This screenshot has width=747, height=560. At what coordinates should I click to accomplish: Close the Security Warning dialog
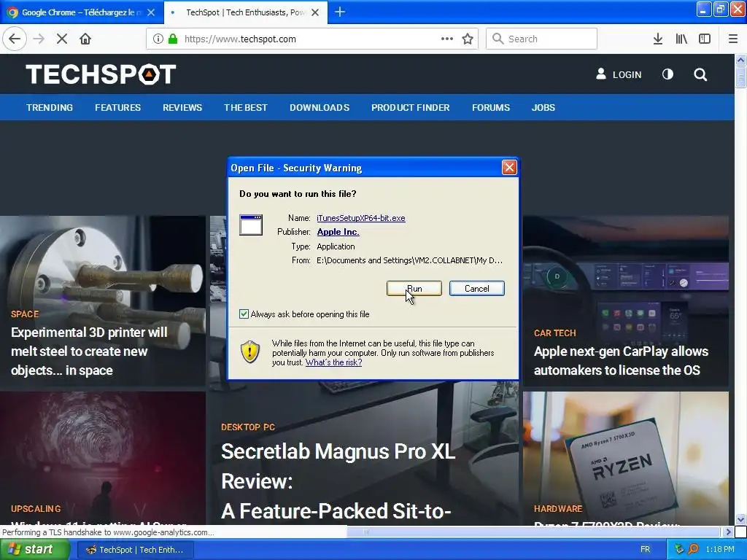509,167
